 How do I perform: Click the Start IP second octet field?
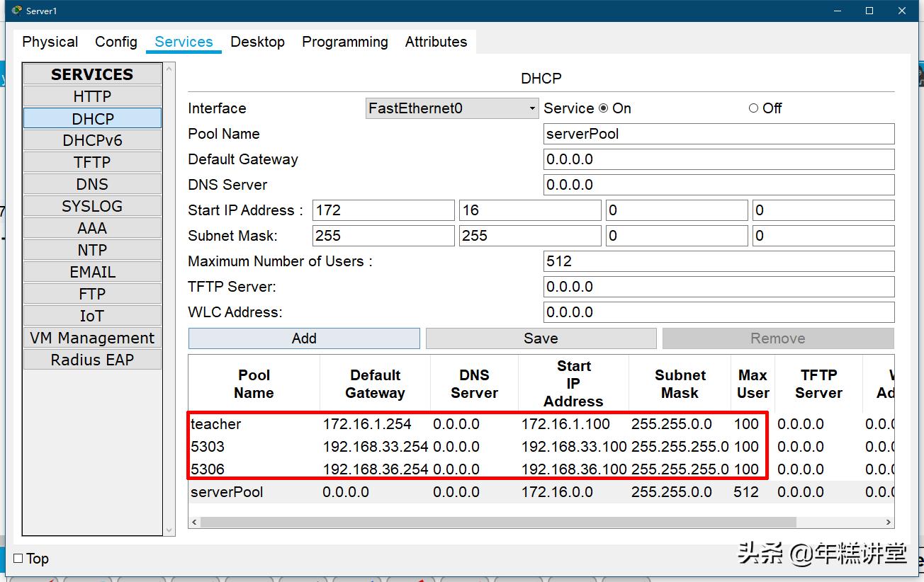(x=530, y=210)
